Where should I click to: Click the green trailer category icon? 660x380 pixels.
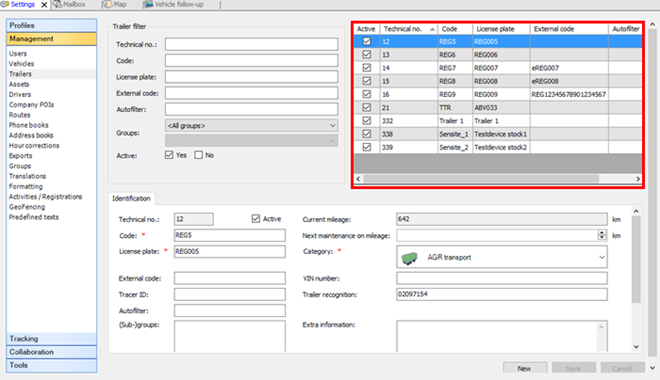tap(409, 258)
